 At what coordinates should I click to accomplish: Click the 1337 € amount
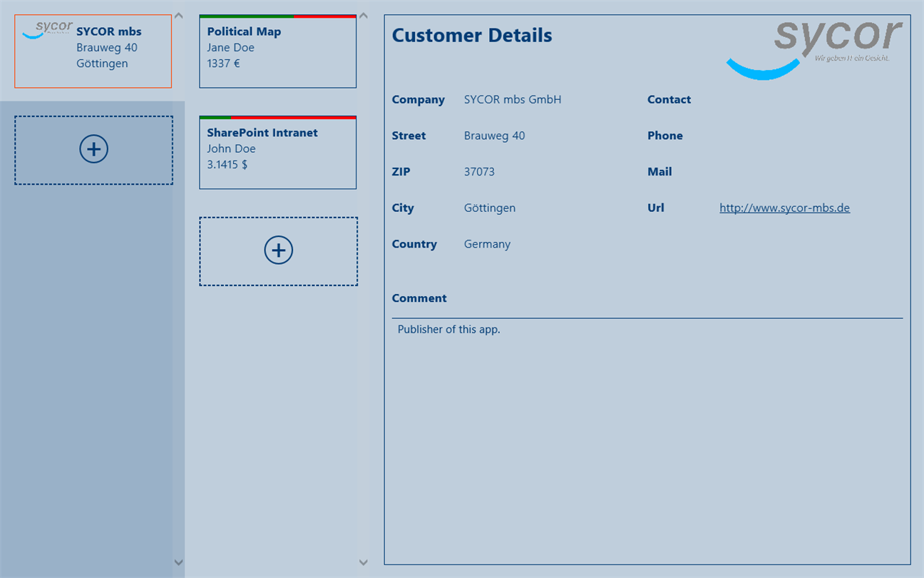point(224,64)
